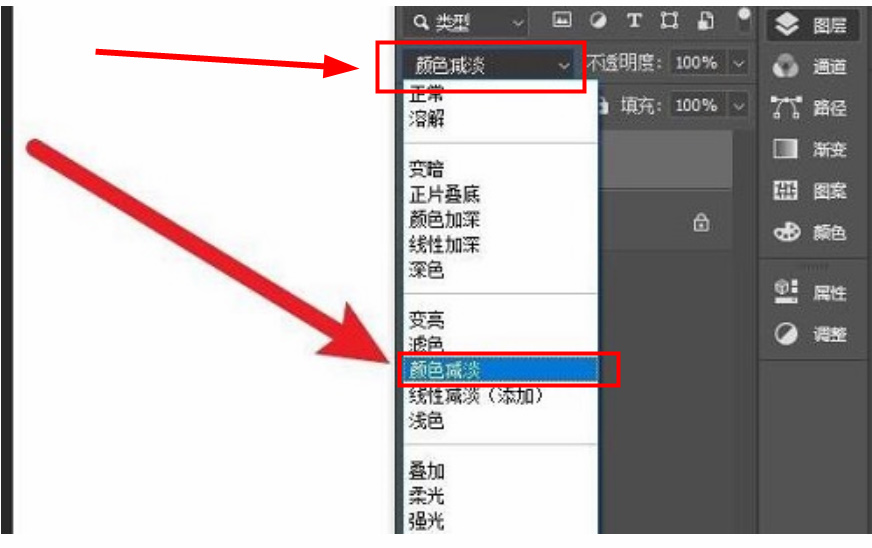The width and height of the screenshot is (872, 548).
Task: Select 叠加 blend mode
Action: [501, 471]
